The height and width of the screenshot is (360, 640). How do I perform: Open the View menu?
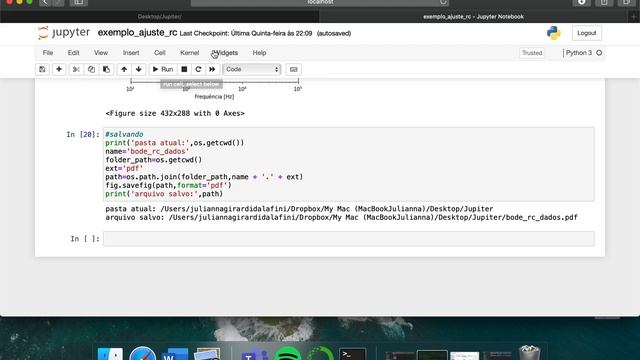point(101,53)
